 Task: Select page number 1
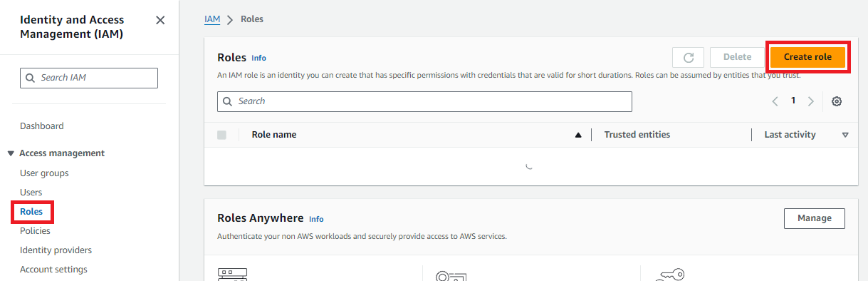tap(793, 101)
